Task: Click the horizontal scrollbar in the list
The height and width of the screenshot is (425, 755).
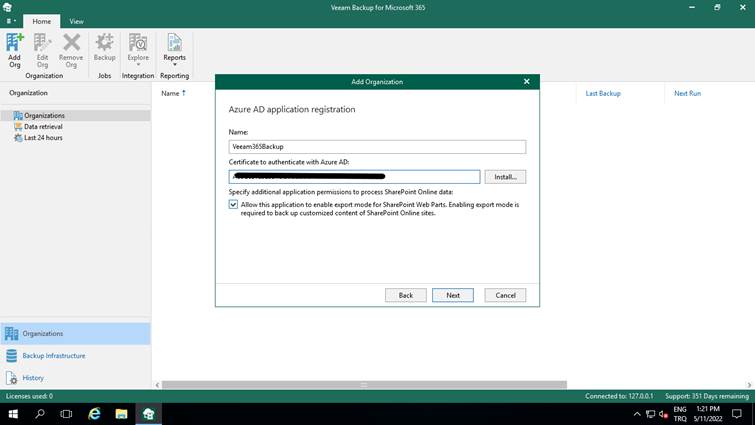Action: 364,385
